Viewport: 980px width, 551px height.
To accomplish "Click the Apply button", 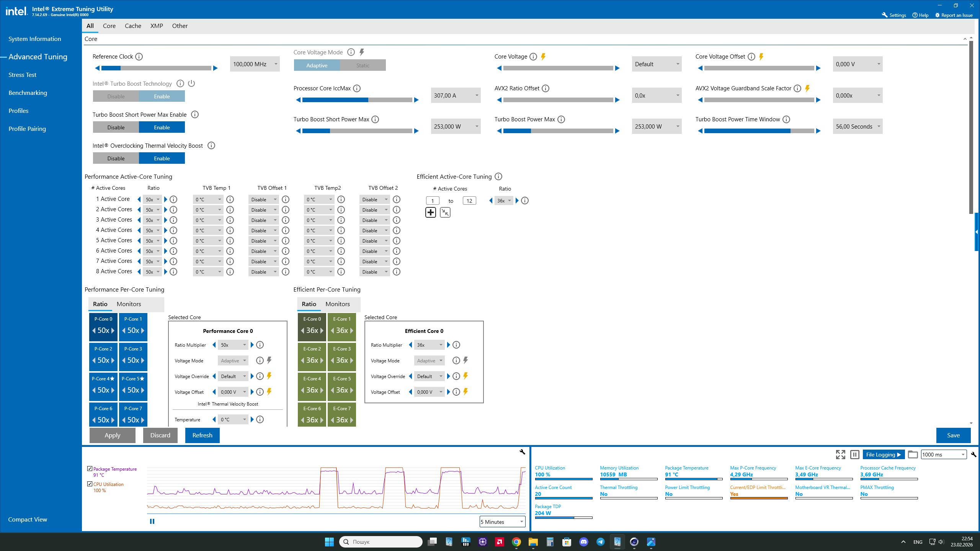I will tap(112, 435).
